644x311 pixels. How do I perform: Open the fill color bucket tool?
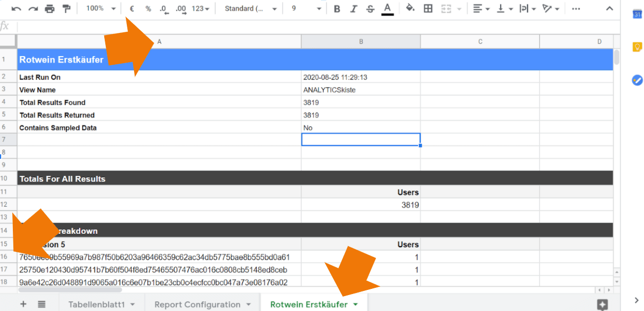click(410, 9)
